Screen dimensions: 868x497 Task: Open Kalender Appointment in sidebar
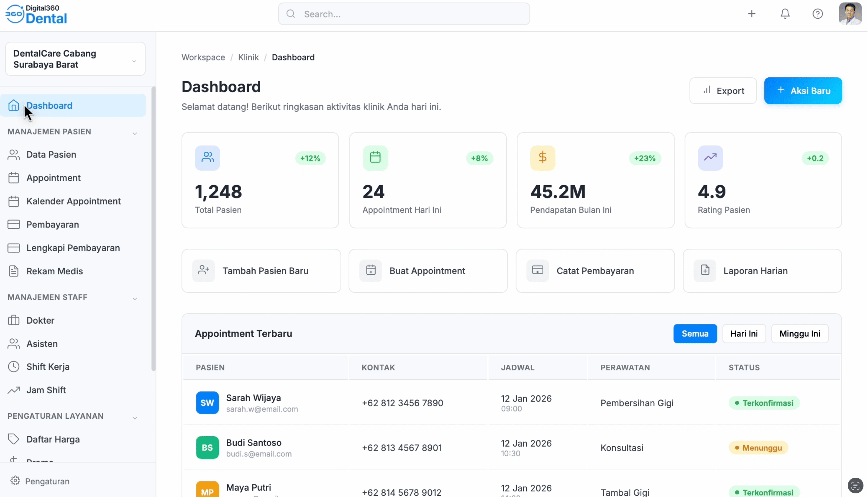click(73, 201)
